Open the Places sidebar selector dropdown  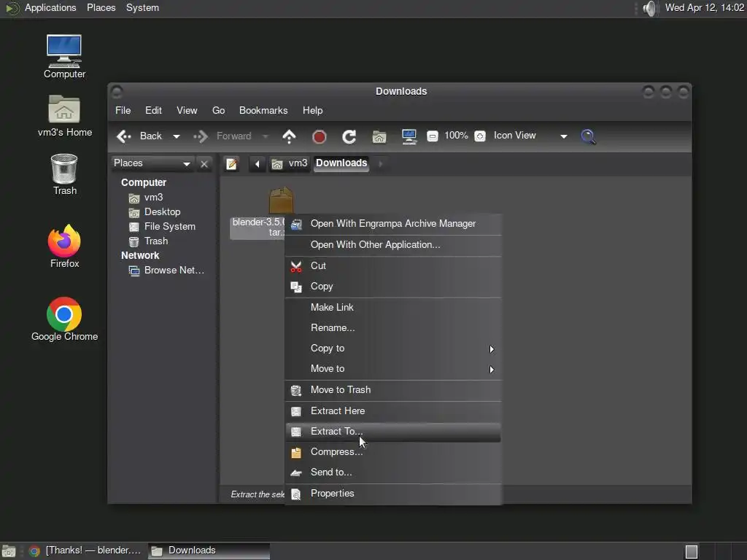[x=152, y=163]
